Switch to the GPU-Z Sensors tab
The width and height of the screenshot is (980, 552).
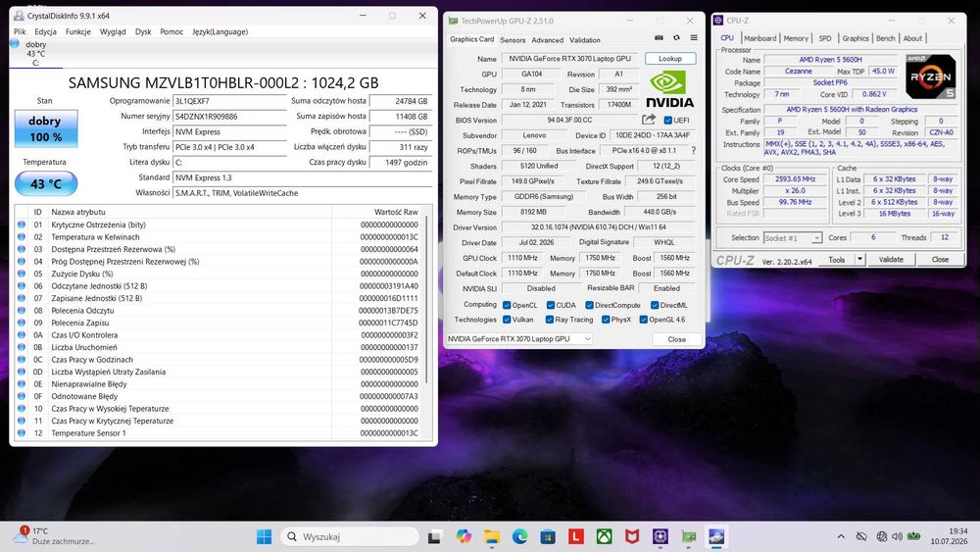click(513, 40)
